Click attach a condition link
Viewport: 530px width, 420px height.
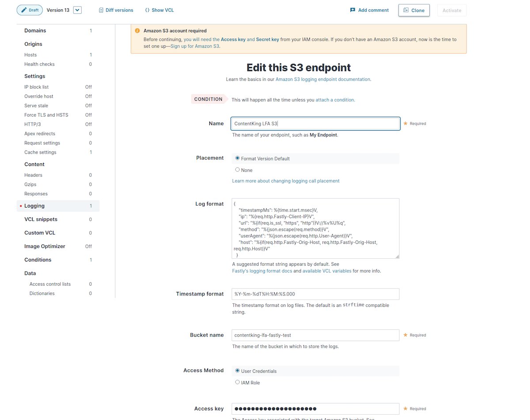coord(335,100)
